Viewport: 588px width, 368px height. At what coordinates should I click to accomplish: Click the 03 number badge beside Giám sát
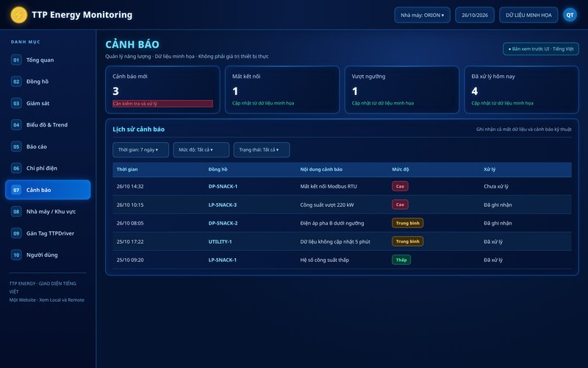(x=16, y=103)
